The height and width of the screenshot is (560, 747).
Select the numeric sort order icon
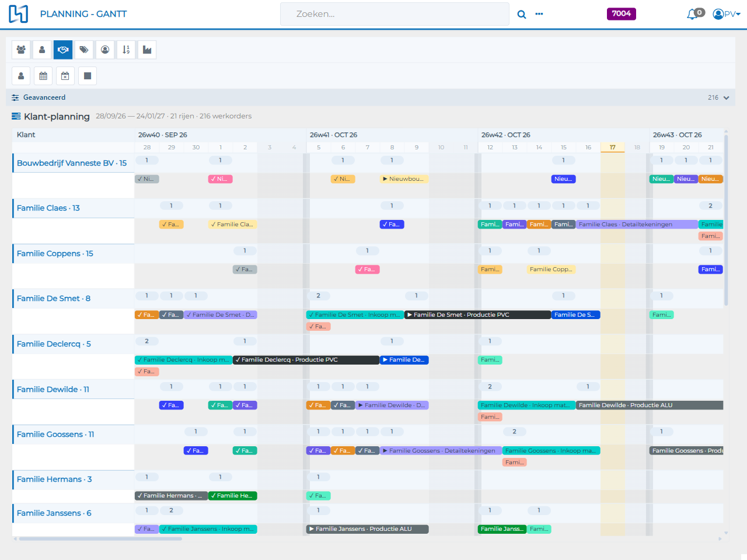[x=126, y=50]
